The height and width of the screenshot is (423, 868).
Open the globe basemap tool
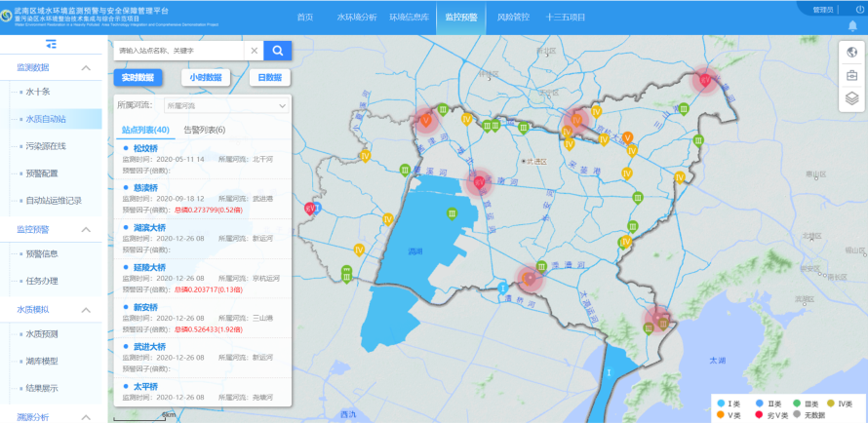point(852,53)
